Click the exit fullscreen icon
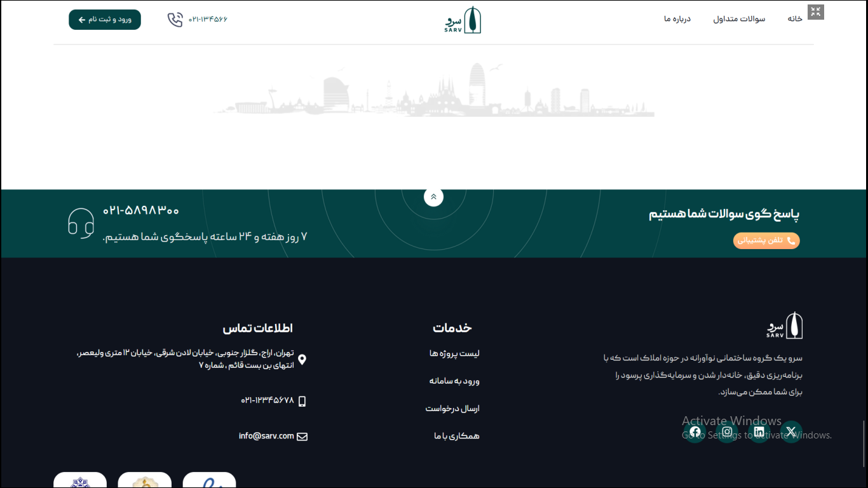 click(816, 12)
